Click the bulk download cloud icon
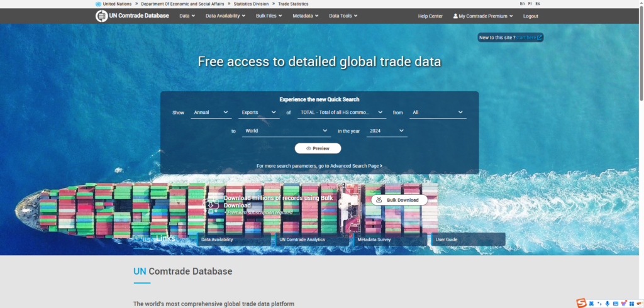 coord(212,204)
